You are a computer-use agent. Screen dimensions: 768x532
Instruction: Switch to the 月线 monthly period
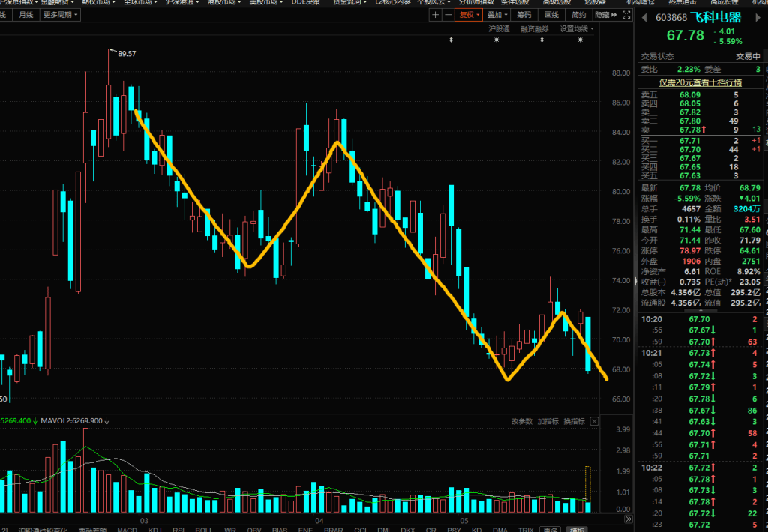coord(26,15)
